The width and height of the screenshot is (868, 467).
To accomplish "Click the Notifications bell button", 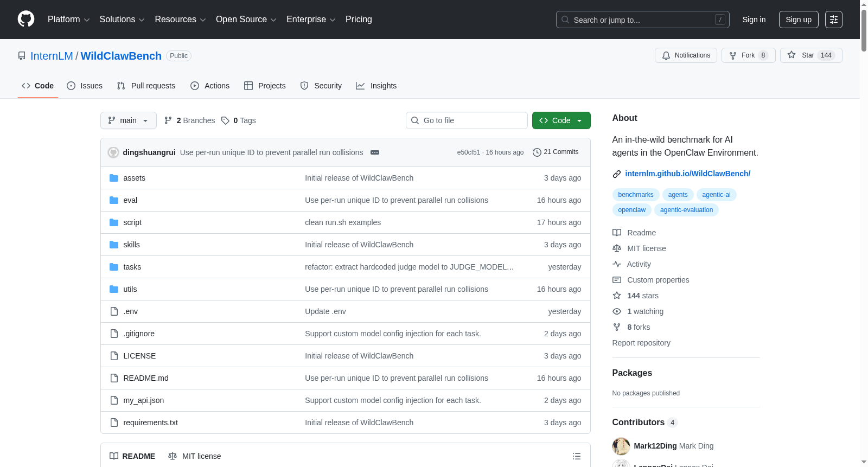I will [x=686, y=55].
